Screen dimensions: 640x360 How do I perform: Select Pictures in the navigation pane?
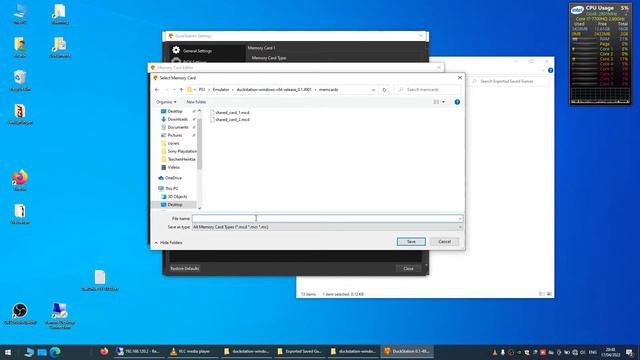pyautogui.click(x=175, y=135)
